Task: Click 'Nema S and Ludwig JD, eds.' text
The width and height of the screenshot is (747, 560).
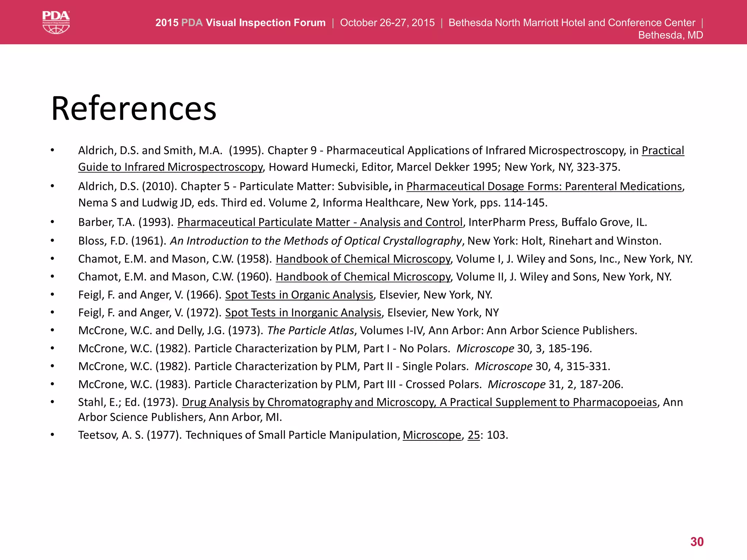Action: (x=148, y=203)
